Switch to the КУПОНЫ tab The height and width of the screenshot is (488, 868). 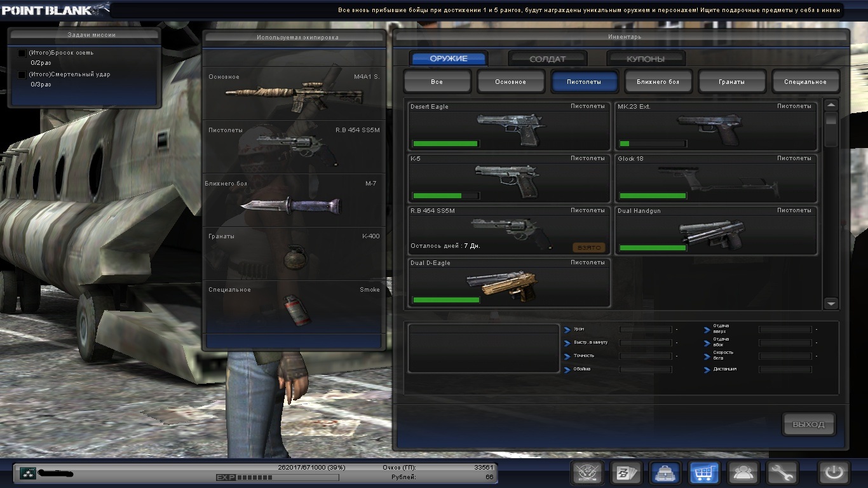coord(646,58)
